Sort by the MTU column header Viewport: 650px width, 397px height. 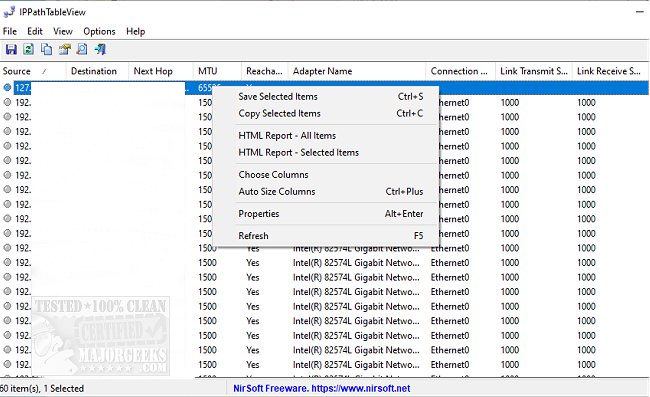click(217, 71)
